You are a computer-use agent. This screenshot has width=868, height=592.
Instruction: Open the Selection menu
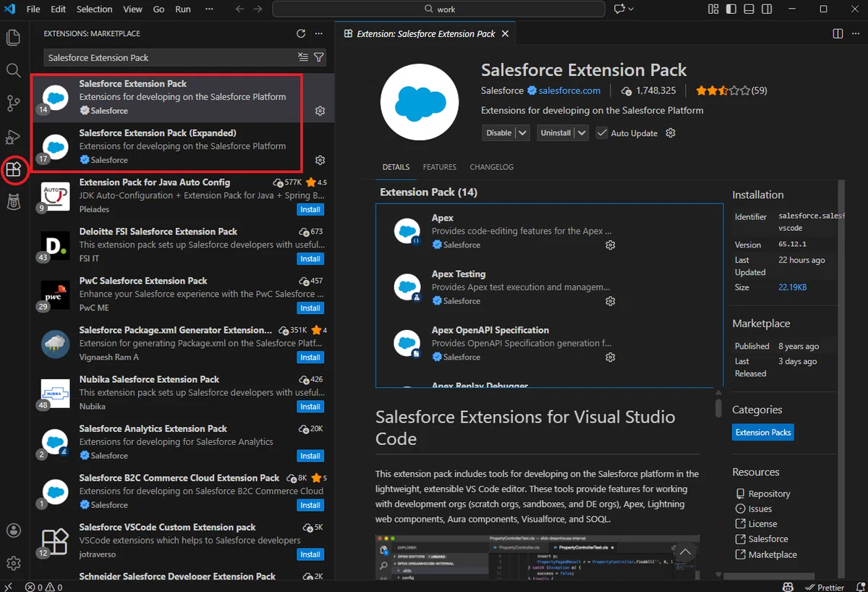(x=94, y=9)
